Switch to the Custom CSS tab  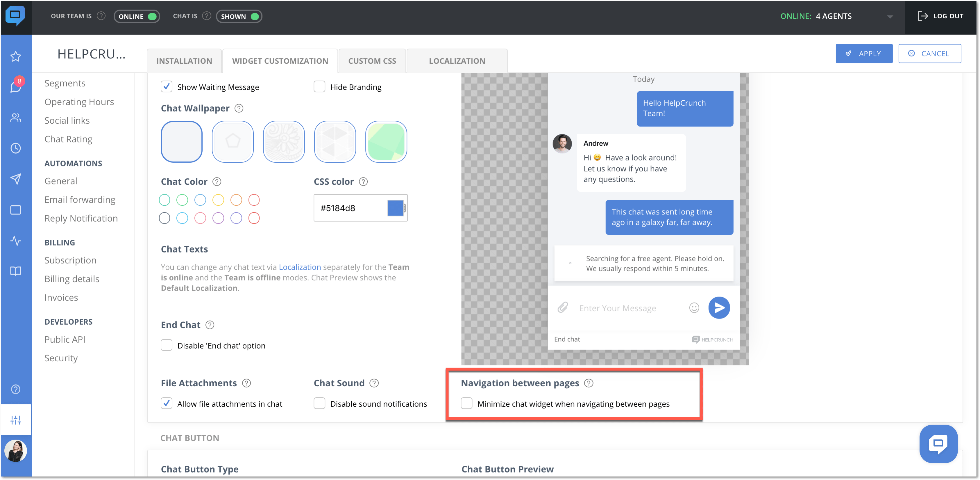tap(372, 61)
